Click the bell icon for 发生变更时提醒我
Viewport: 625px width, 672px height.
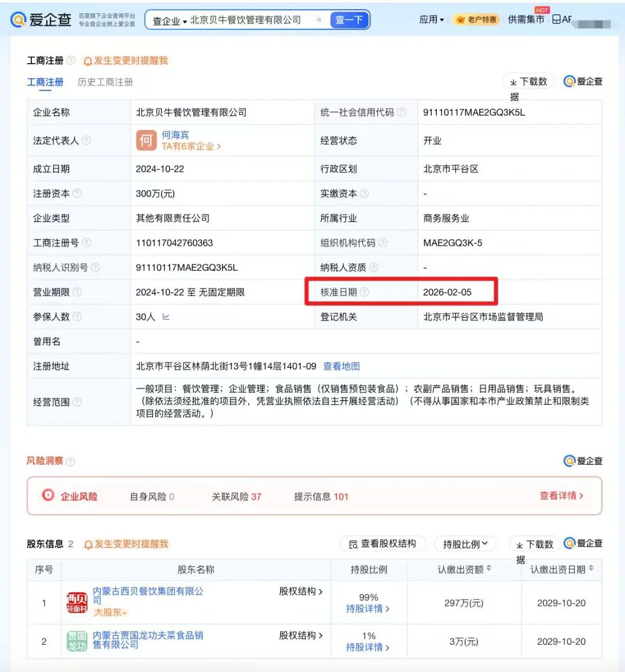click(x=87, y=60)
